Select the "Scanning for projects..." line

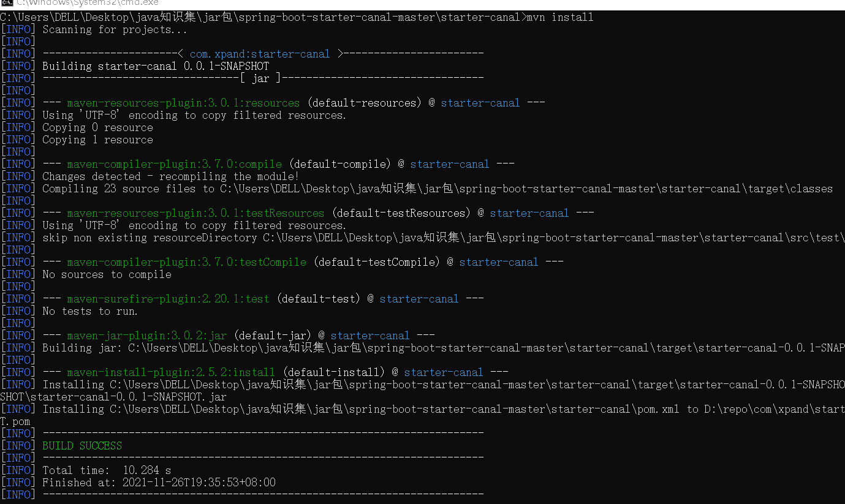tap(115, 29)
